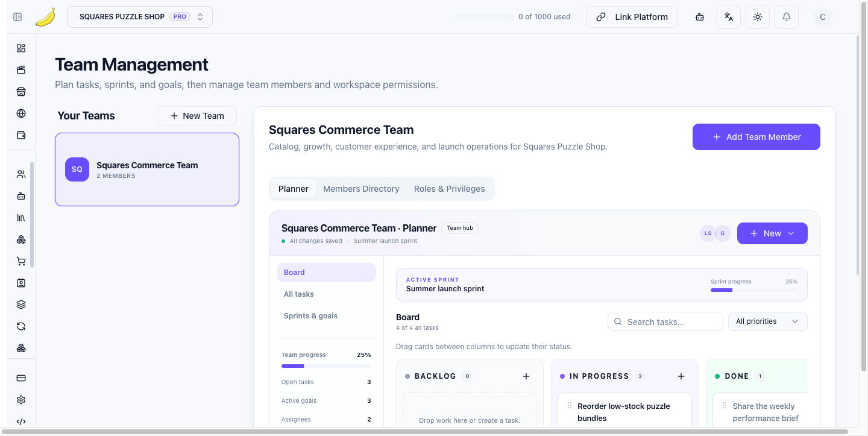Open the shopping cart sidebar icon

21,261
